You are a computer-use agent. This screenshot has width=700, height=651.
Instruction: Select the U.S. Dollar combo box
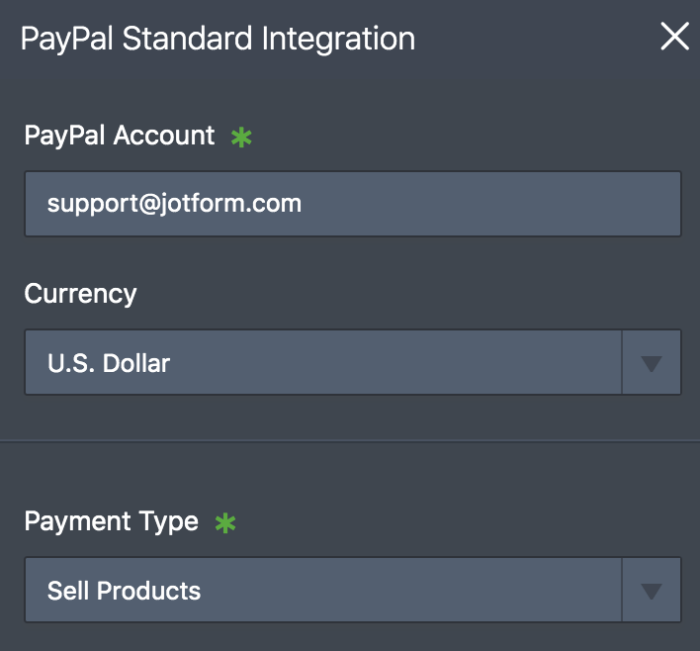click(322, 363)
